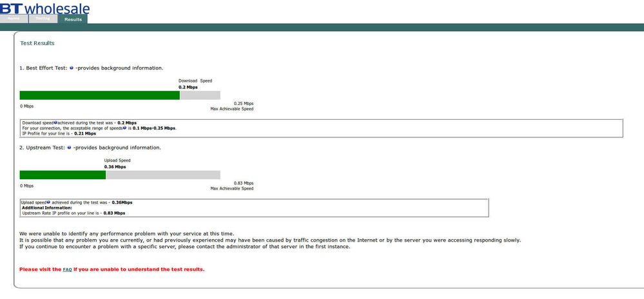644x299 pixels.
Task: Click the BT wholesale logo
Action: pyautogui.click(x=44, y=7)
